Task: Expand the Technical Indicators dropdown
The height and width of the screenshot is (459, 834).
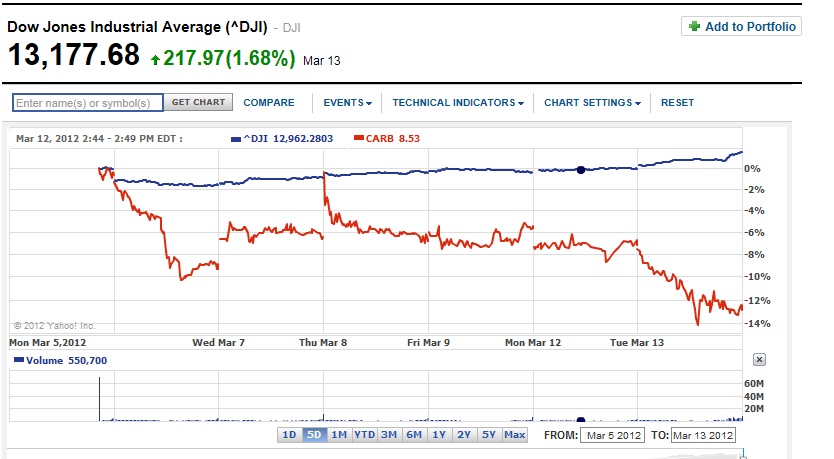Action: pos(458,103)
